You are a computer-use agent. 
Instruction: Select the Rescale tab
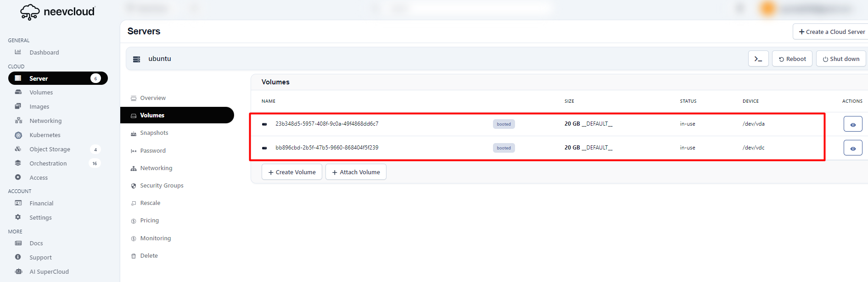[150, 203]
